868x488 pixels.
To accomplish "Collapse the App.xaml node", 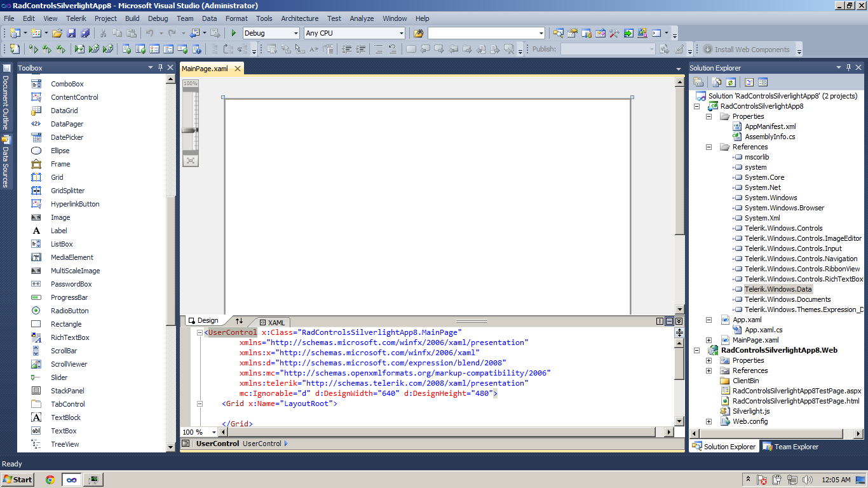I will pos(709,320).
